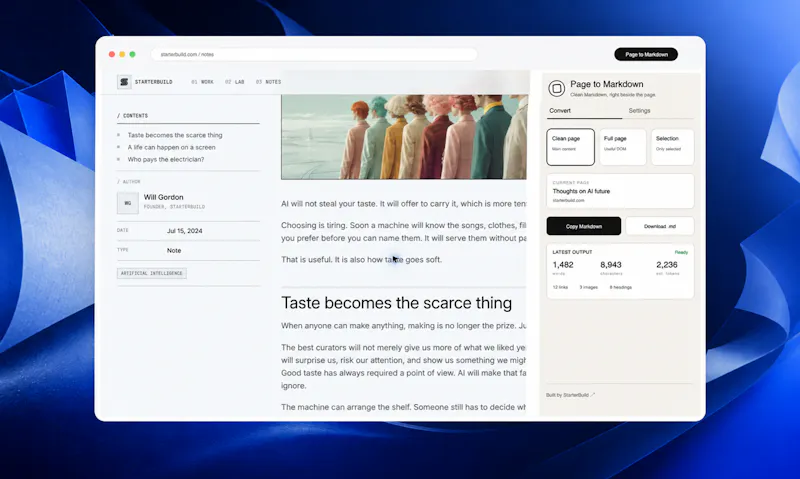Open the Built by StarterBuild link
This screenshot has height=479, width=800.
click(570, 395)
